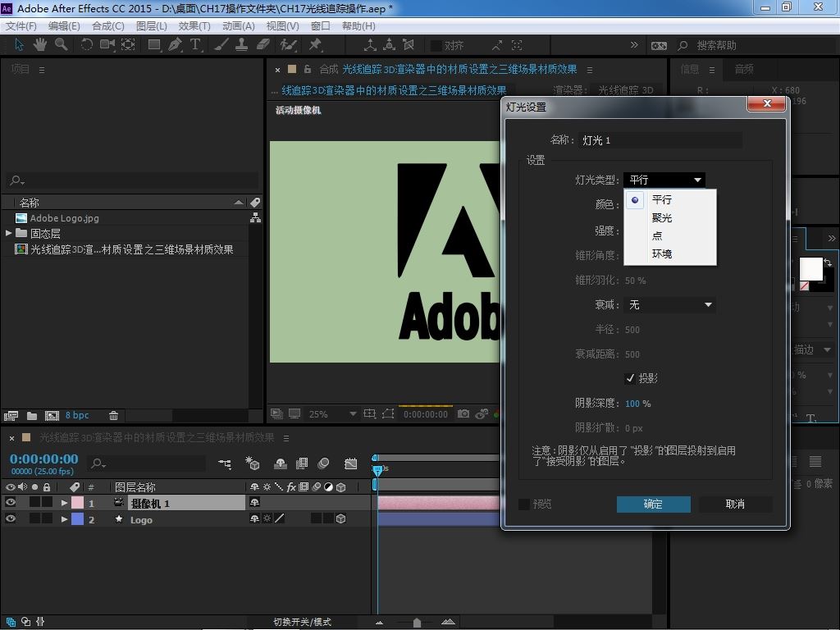Viewport: 840px width, 630px height.
Task: Select 平行 radio option in dropdown
Action: click(635, 200)
